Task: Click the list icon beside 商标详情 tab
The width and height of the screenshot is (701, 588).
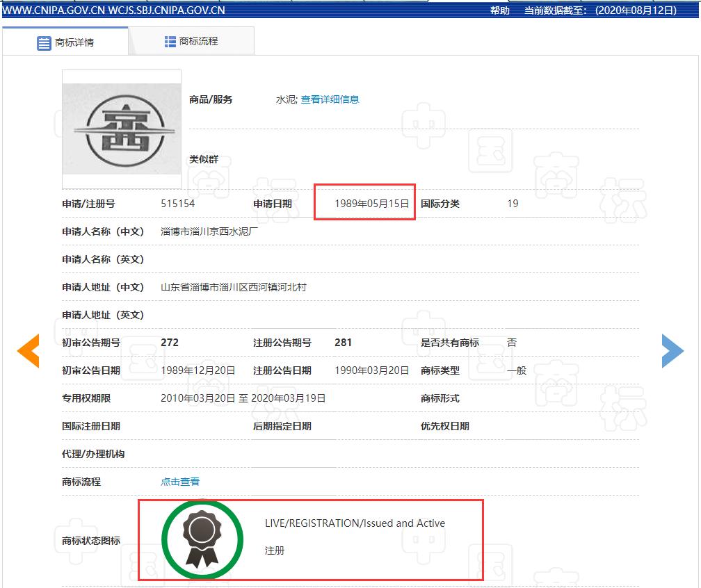Action: (43, 41)
